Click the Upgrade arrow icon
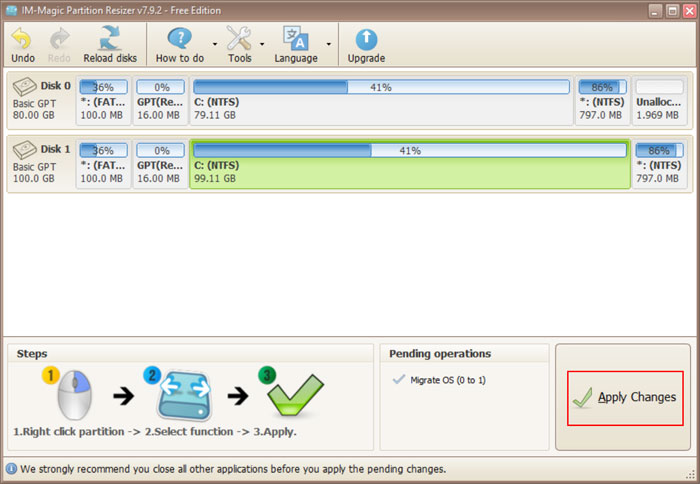The image size is (700, 484). (x=366, y=40)
